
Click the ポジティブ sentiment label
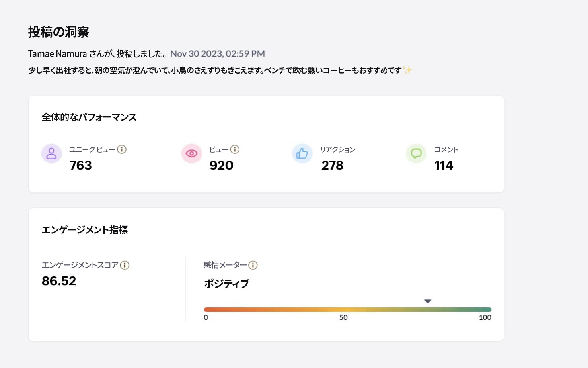tap(226, 284)
